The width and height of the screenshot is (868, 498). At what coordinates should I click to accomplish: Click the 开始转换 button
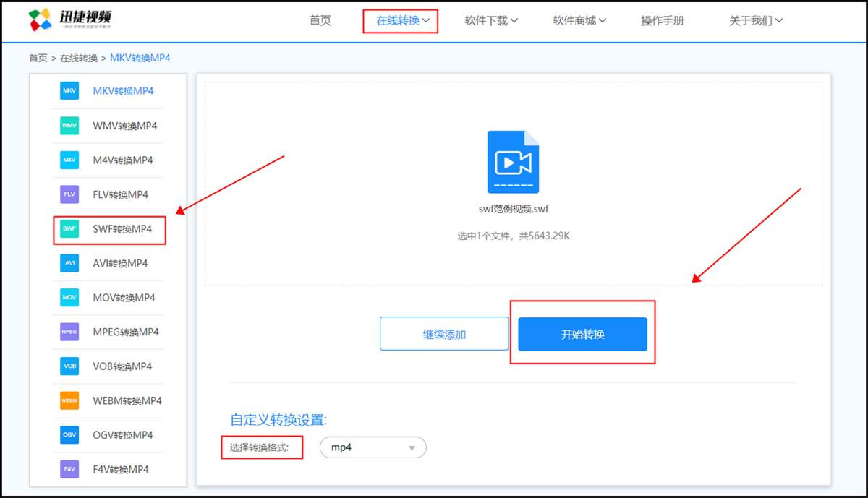pyautogui.click(x=582, y=333)
